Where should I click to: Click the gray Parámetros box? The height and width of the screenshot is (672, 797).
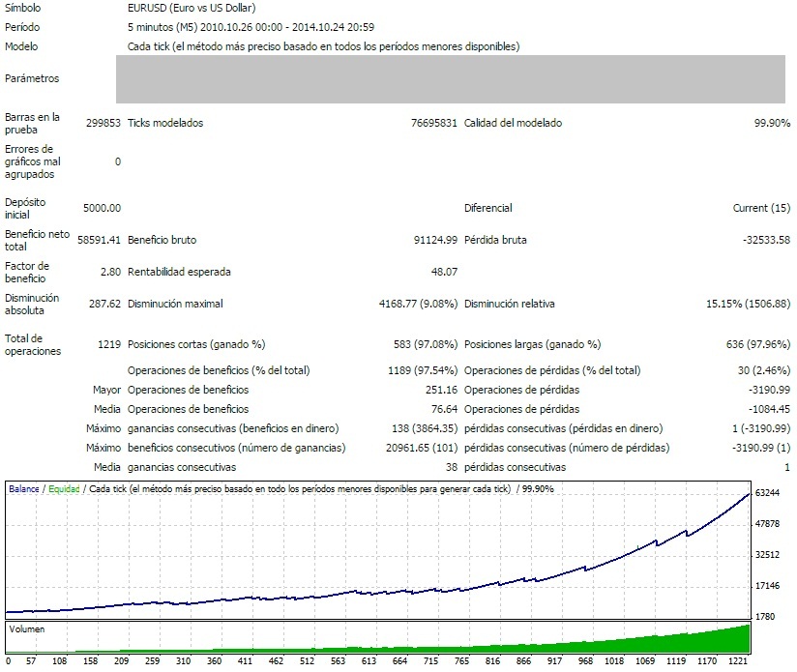click(450, 78)
